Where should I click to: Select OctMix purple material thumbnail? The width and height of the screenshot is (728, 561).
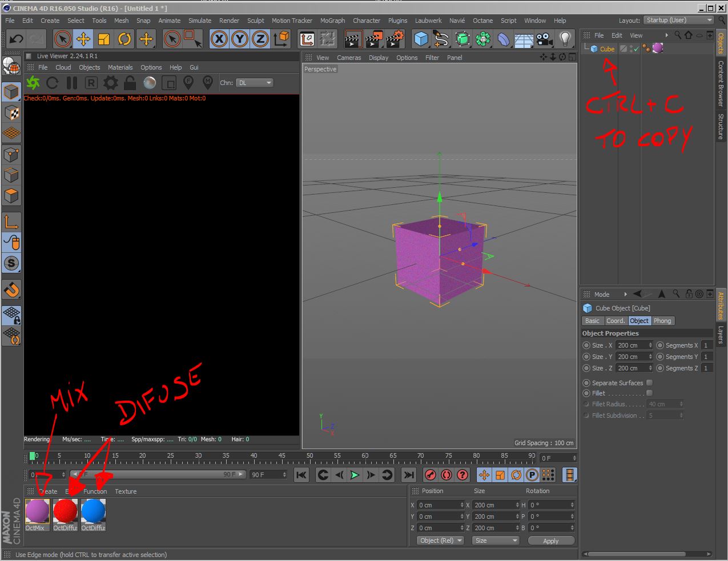(x=37, y=511)
